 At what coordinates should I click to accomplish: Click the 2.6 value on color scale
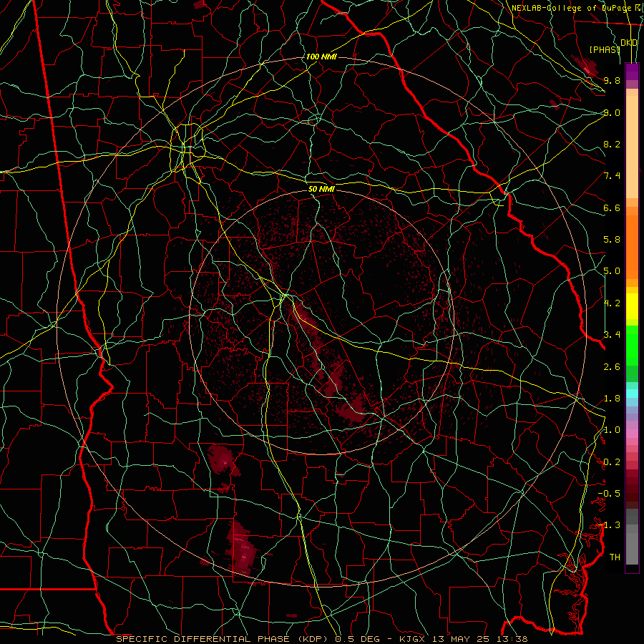click(x=612, y=367)
